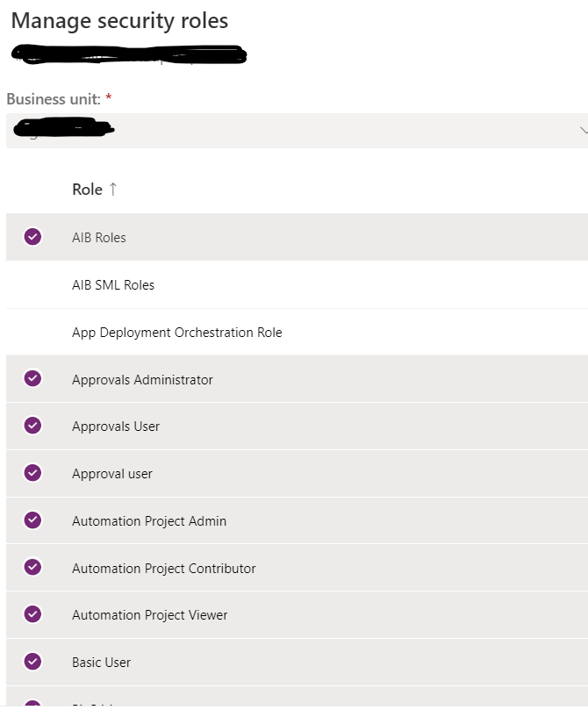Click the chevron on the Business unit field

583,130
